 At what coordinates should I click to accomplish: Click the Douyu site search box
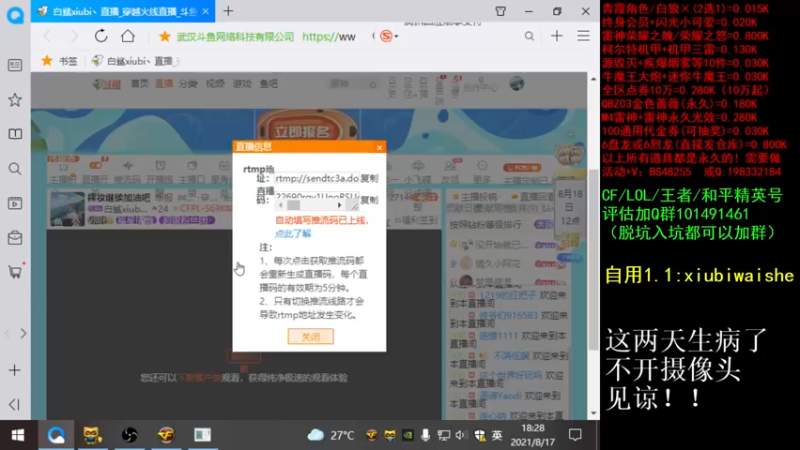(x=353, y=84)
